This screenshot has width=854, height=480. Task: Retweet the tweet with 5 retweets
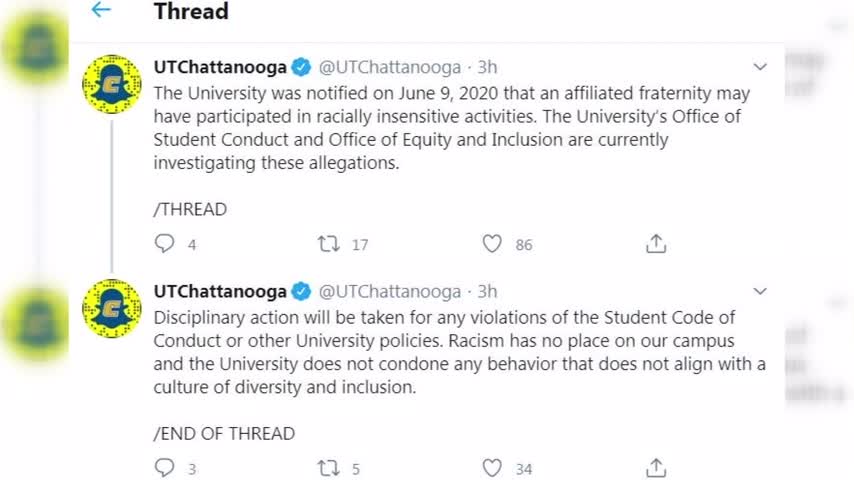(329, 468)
